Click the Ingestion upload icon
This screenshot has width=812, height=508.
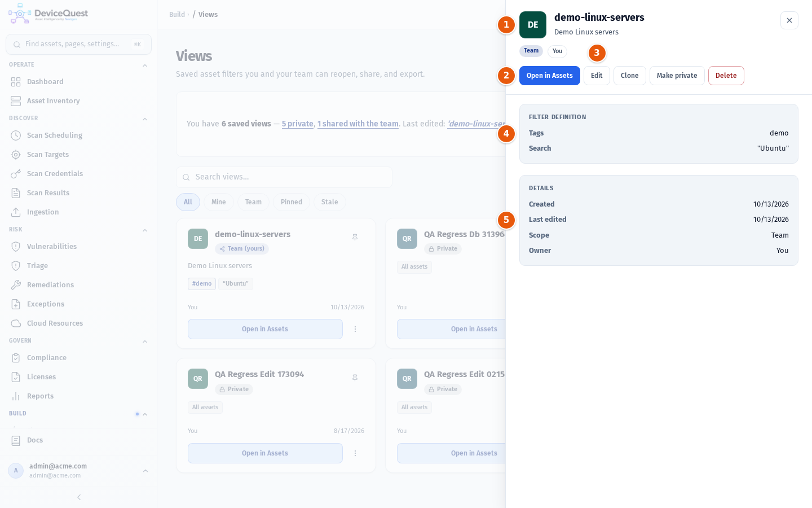(x=16, y=212)
